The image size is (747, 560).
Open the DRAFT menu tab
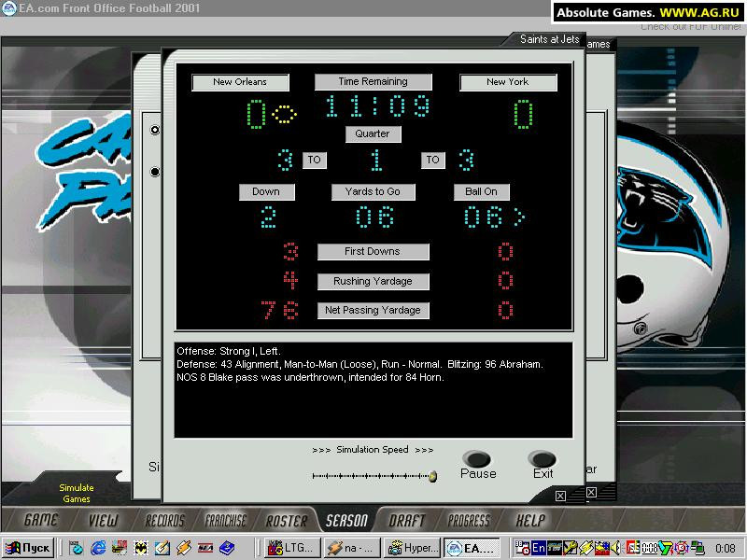pyautogui.click(x=406, y=520)
